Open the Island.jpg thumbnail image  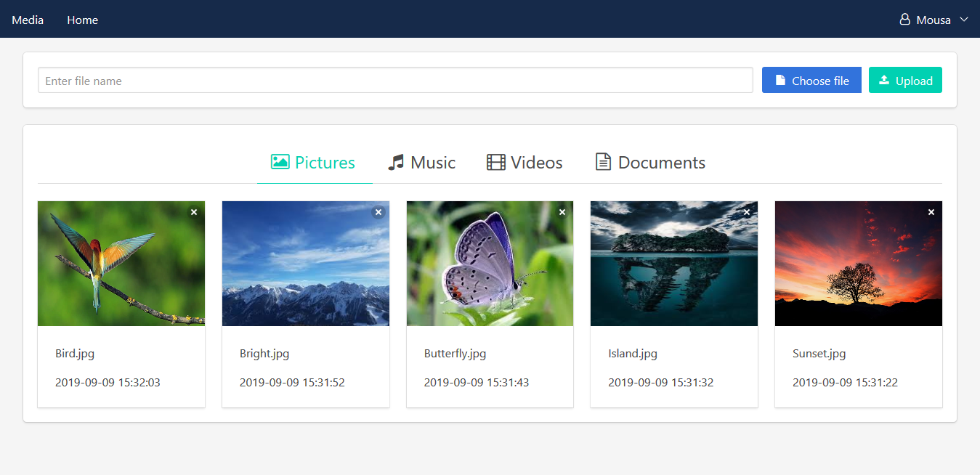pyautogui.click(x=674, y=264)
